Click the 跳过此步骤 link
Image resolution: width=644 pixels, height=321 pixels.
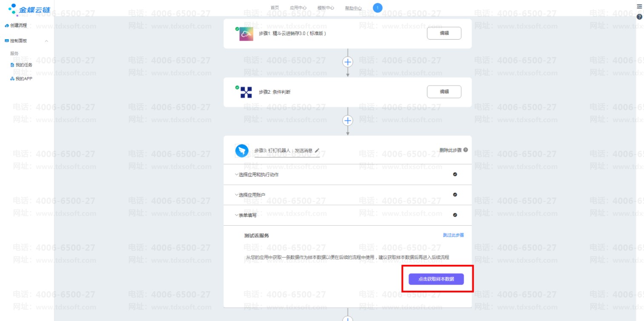point(453,235)
